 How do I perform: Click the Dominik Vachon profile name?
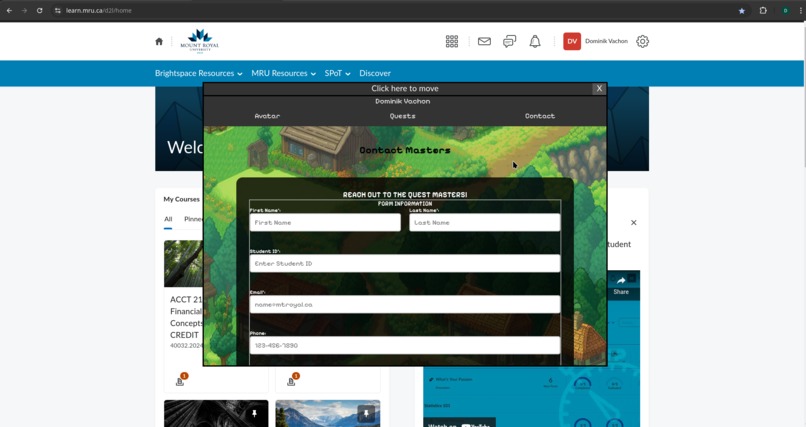pyautogui.click(x=606, y=41)
